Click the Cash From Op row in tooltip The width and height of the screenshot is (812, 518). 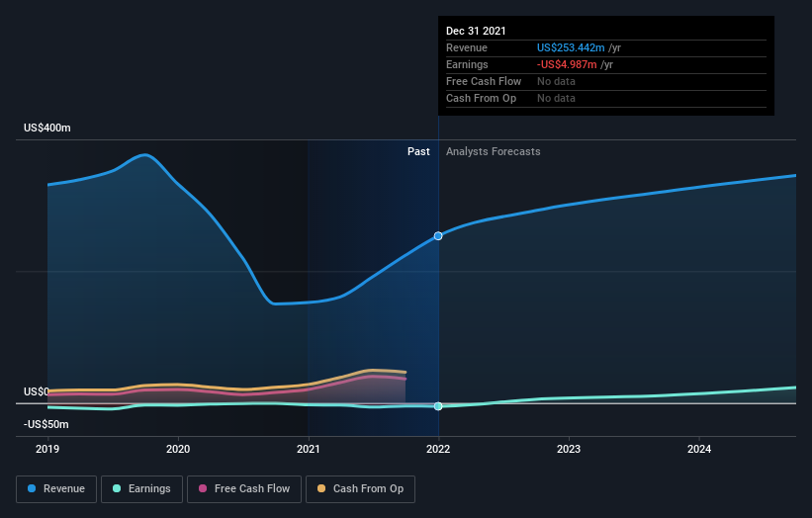[606, 98]
